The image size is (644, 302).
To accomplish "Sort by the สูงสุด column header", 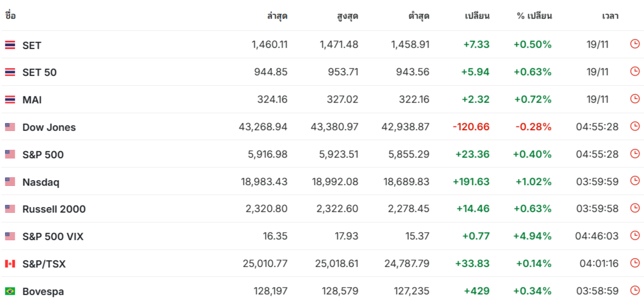I will 347,16.
